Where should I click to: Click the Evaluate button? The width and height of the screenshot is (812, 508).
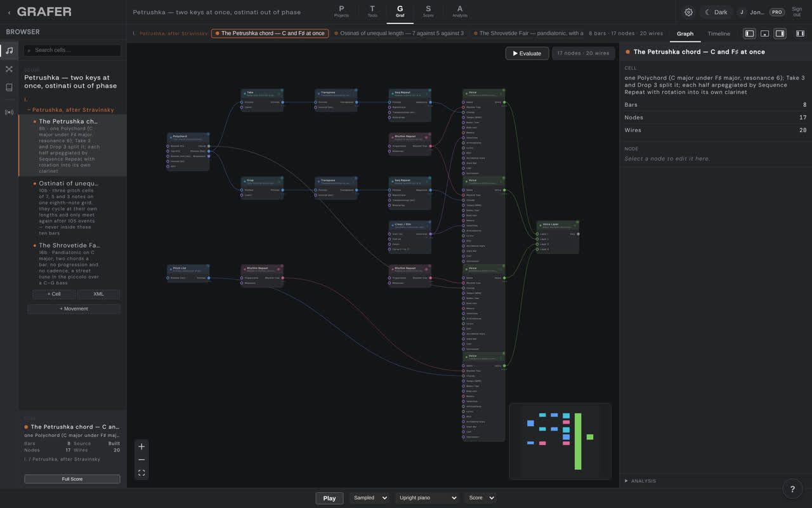[527, 53]
